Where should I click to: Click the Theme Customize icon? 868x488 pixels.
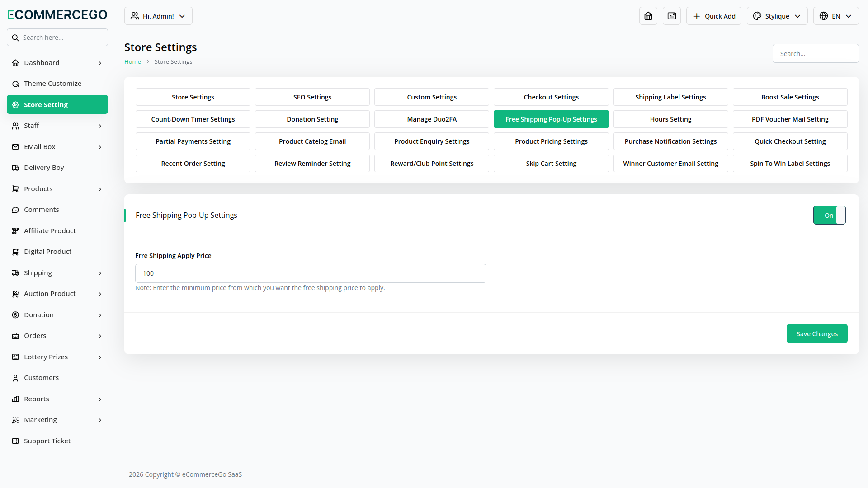click(15, 84)
